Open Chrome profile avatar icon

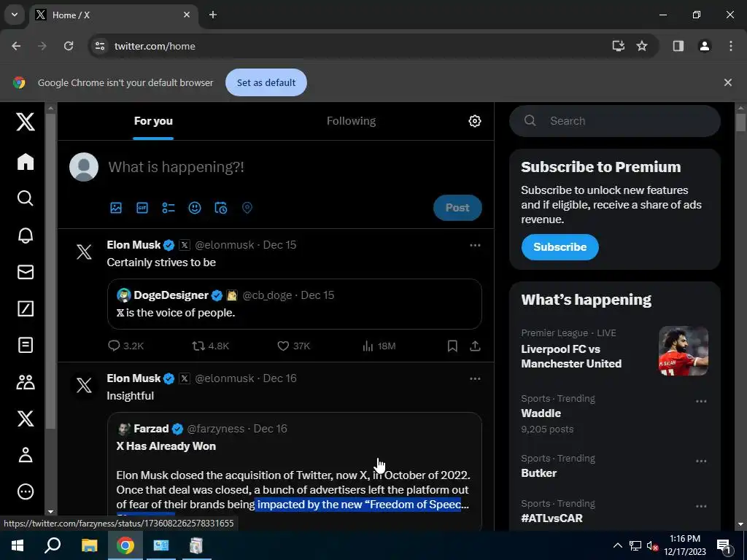point(704,46)
